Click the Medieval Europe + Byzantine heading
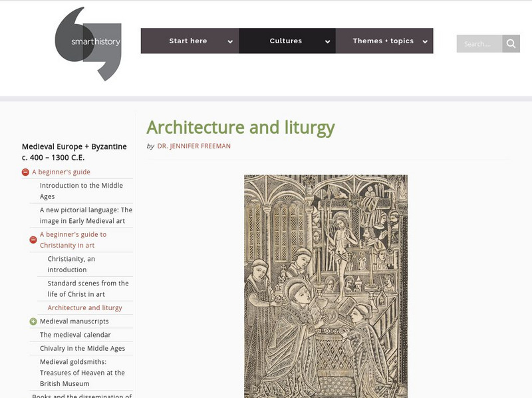The image size is (532, 398). (74, 152)
